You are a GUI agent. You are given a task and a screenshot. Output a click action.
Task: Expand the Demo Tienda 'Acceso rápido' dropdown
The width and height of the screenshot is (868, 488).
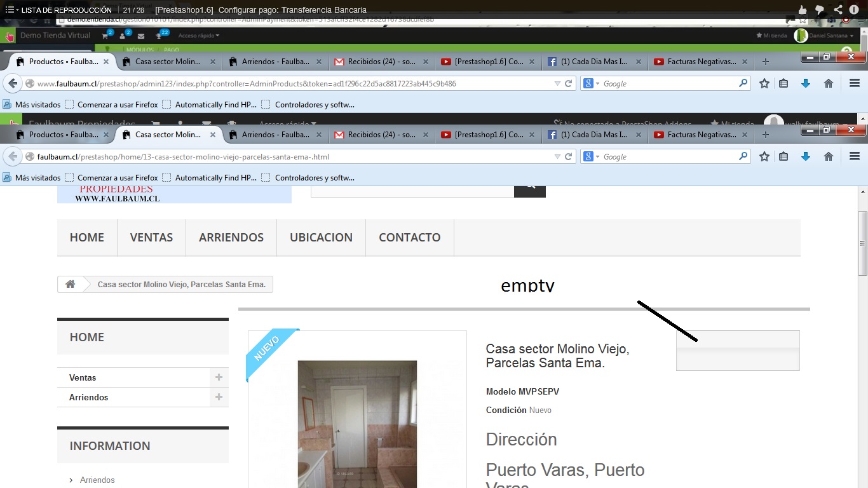pyautogui.click(x=199, y=36)
